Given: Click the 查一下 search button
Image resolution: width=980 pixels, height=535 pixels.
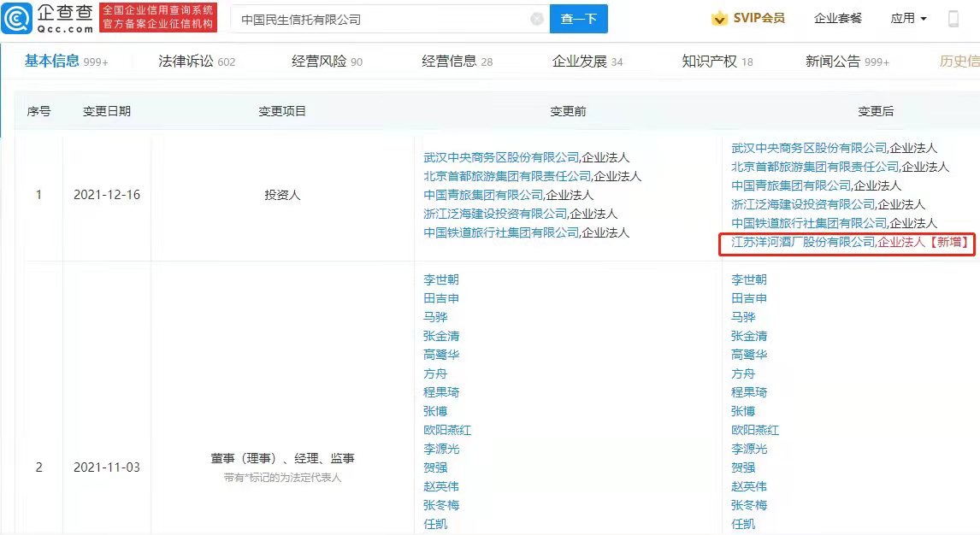Looking at the screenshot, I should (578, 19).
